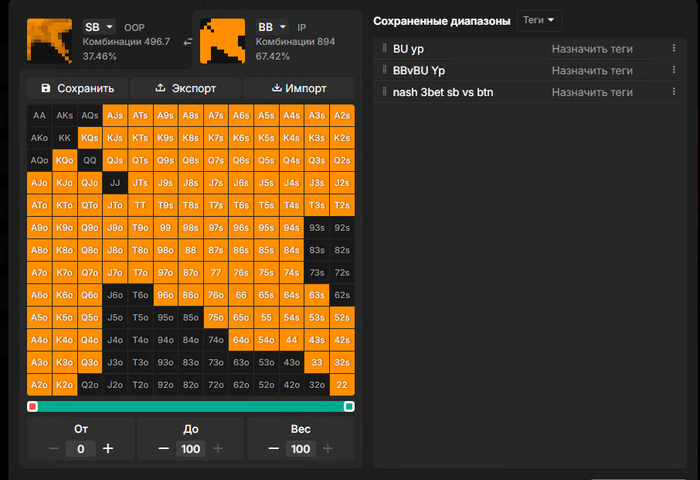The image size is (700, 480).
Task: Toggle the JJ hand cell
Action: [115, 183]
